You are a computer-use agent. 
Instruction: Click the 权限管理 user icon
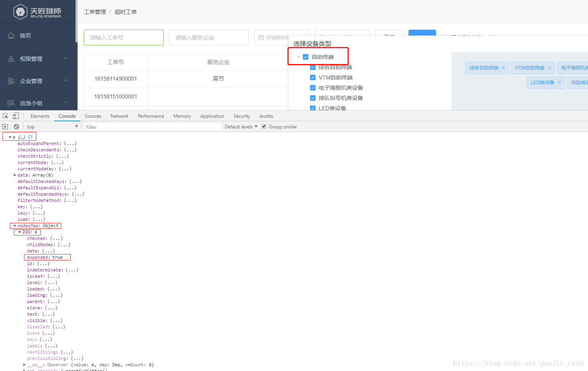(11, 59)
